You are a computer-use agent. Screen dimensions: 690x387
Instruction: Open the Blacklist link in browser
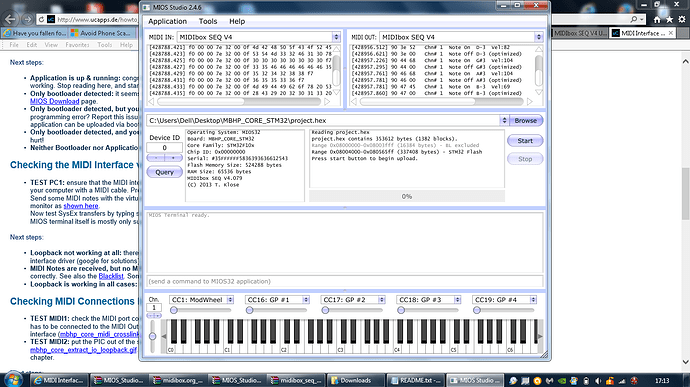111,276
